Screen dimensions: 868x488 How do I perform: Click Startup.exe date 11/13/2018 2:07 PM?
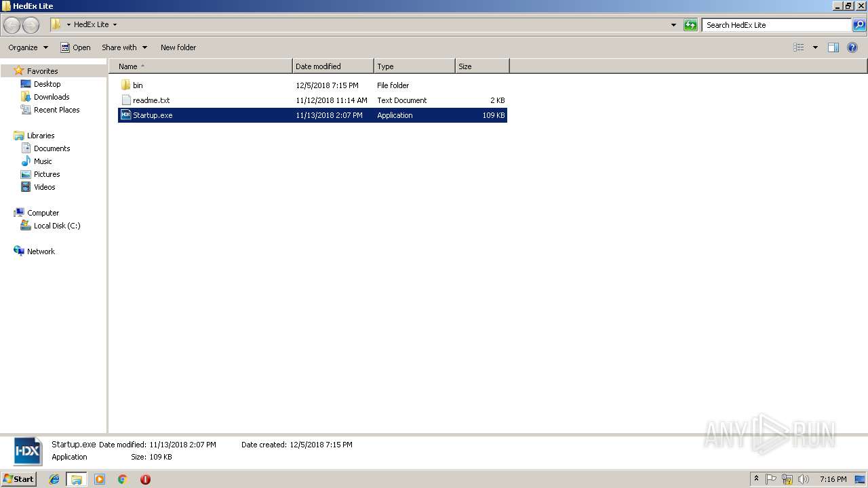(329, 115)
